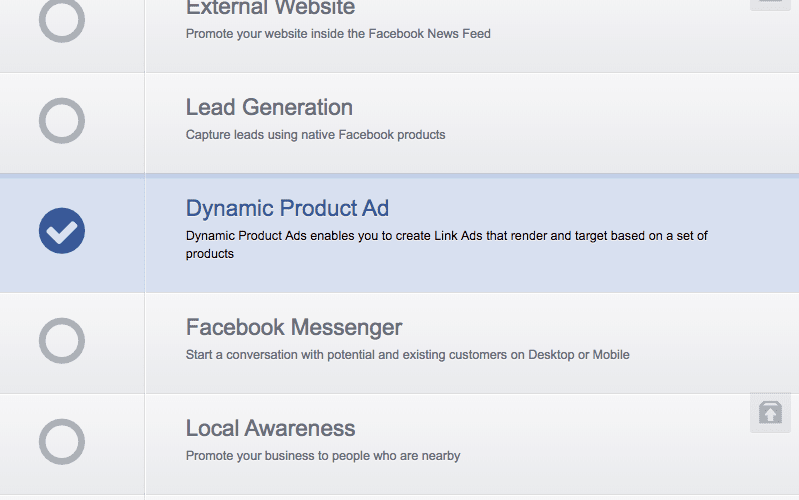Image resolution: width=799 pixels, height=500 pixels.
Task: Click the Local Awareness heading
Action: (270, 428)
